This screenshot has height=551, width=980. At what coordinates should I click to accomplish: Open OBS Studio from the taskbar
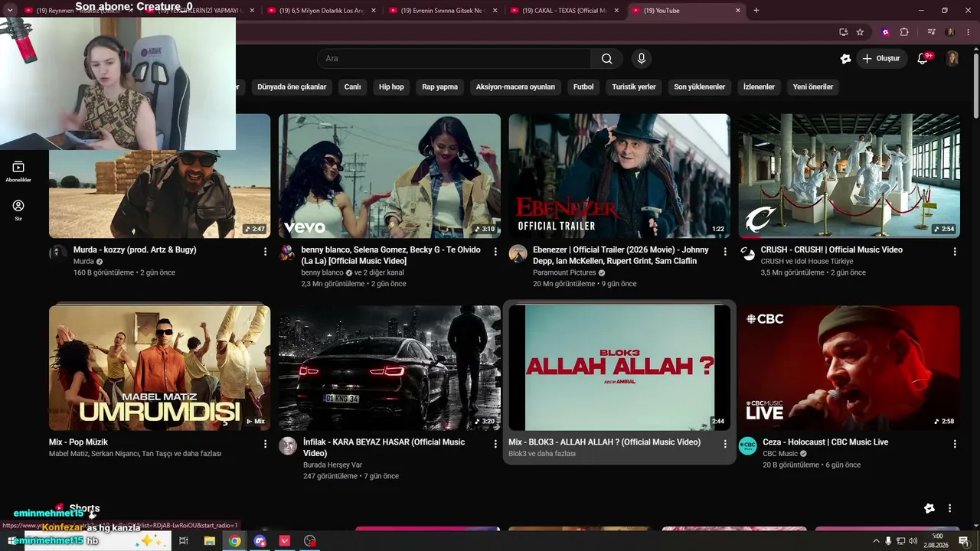coord(309,540)
